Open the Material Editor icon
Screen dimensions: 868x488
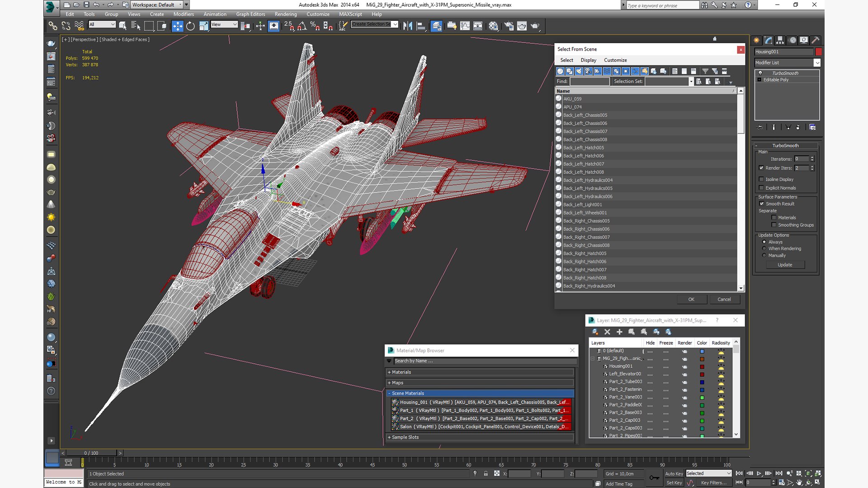493,26
